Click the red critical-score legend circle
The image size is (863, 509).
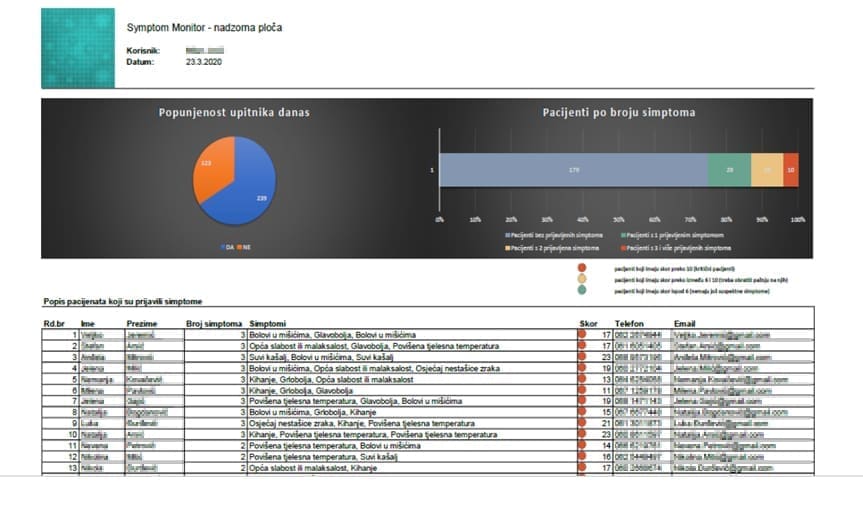pyautogui.click(x=582, y=267)
